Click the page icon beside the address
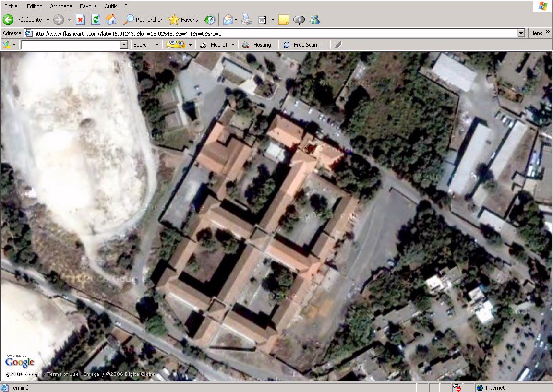This screenshot has height=392, width=553. (28, 34)
